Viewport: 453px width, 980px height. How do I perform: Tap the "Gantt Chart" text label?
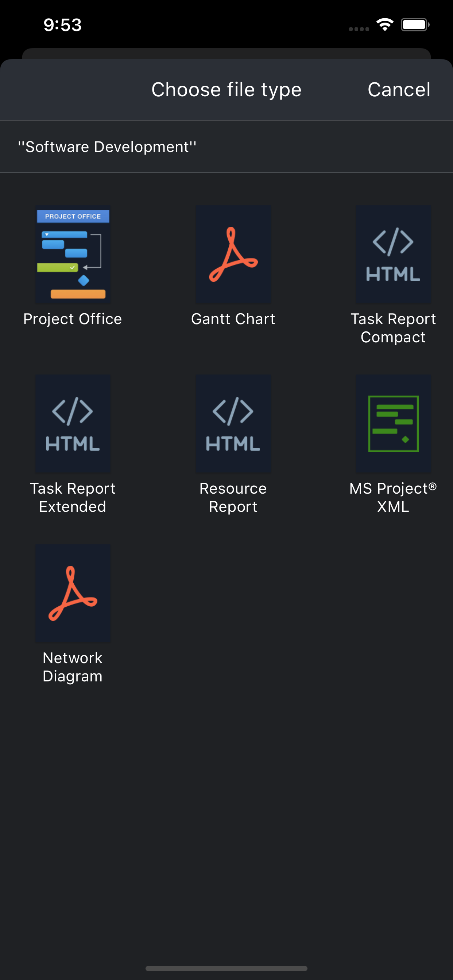233,319
